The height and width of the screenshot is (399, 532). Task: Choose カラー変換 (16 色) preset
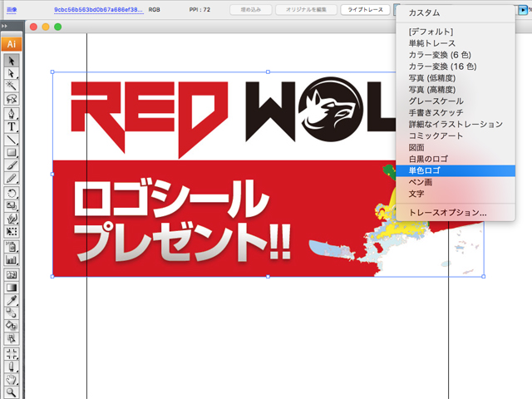(x=456, y=66)
